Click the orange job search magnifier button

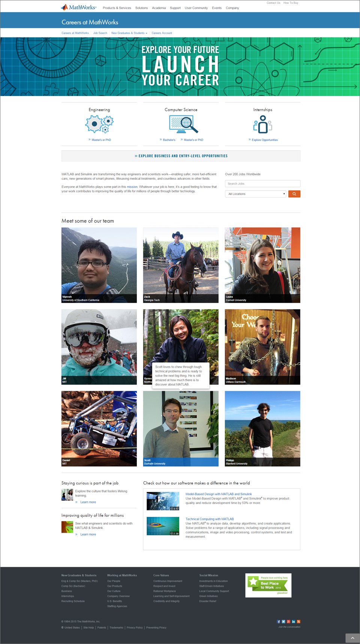click(x=294, y=194)
